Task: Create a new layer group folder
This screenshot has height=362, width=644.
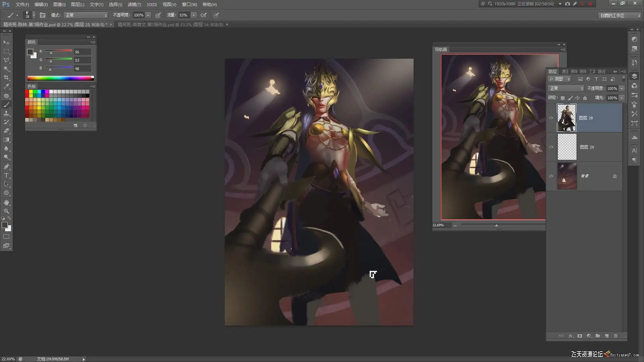Action: click(598, 336)
